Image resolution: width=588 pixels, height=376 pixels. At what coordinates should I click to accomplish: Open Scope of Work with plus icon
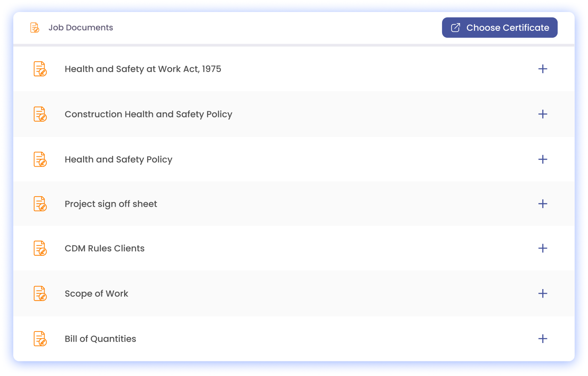(543, 294)
